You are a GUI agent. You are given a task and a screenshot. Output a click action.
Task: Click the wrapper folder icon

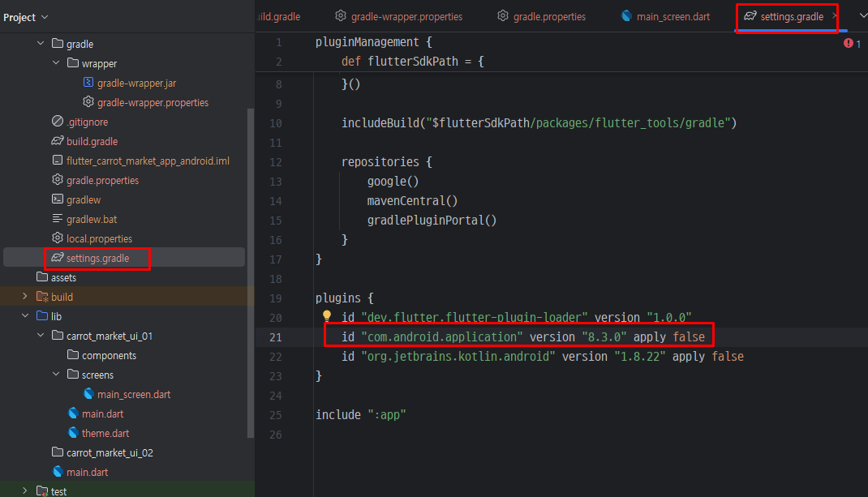click(73, 62)
